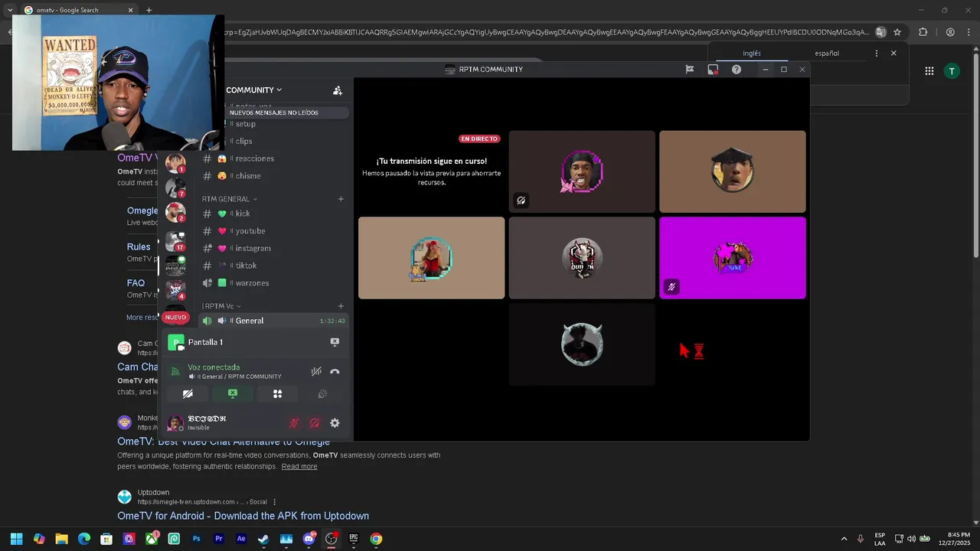The image size is (980, 551).
Task: Open the tiktok channel
Action: 273,266
